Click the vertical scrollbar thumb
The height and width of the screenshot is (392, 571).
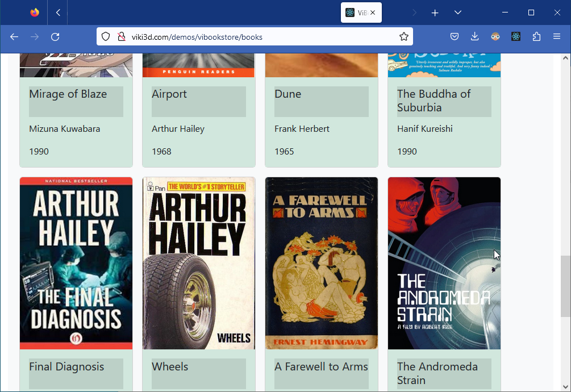coord(565,286)
